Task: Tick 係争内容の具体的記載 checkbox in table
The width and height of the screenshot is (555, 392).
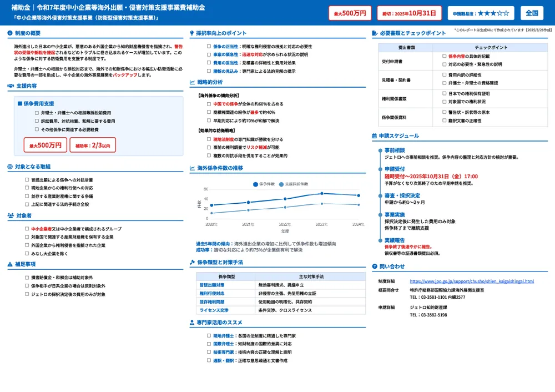Action: (444, 56)
